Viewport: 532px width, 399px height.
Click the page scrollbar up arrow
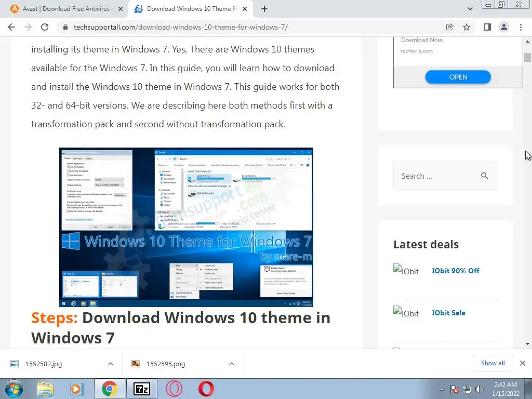click(527, 42)
